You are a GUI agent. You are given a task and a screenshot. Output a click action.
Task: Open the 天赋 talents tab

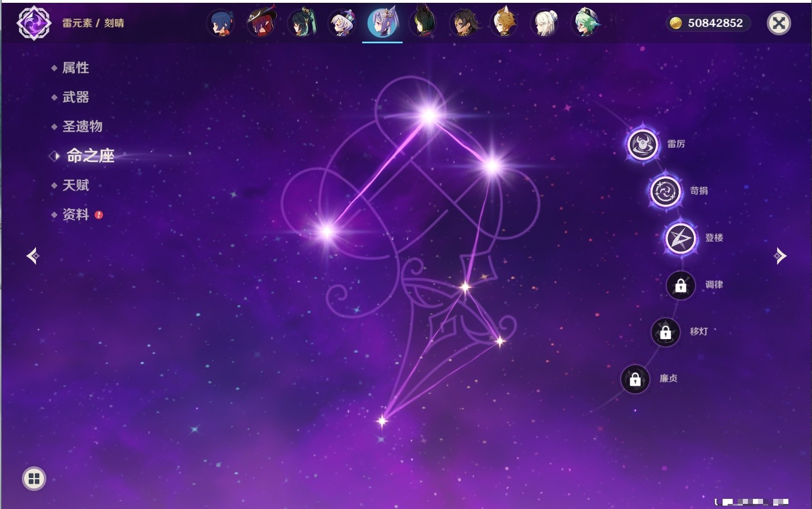pyautogui.click(x=75, y=185)
